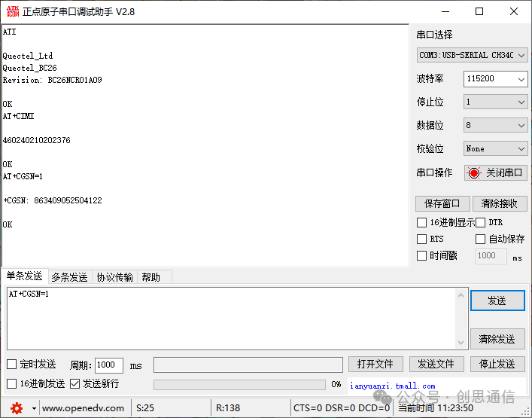Enable the 时间戳 checkbox
This screenshot has height=418, width=532.
point(421,255)
